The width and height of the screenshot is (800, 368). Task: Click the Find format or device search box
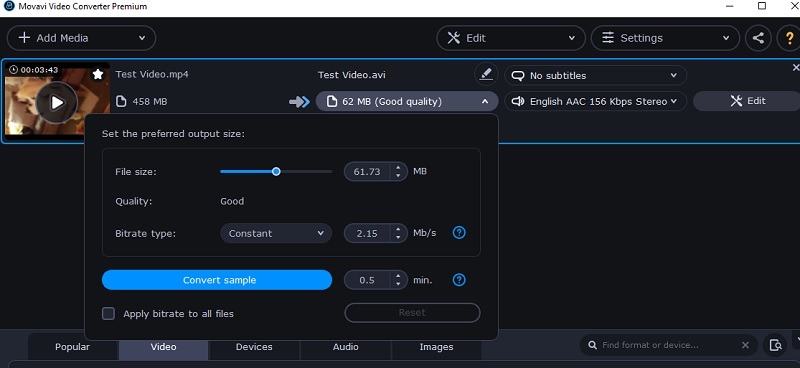tap(668, 346)
